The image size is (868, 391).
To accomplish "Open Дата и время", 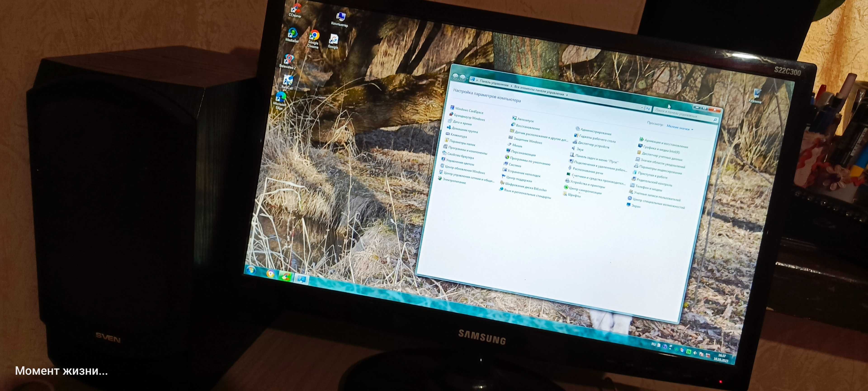I will (460, 122).
